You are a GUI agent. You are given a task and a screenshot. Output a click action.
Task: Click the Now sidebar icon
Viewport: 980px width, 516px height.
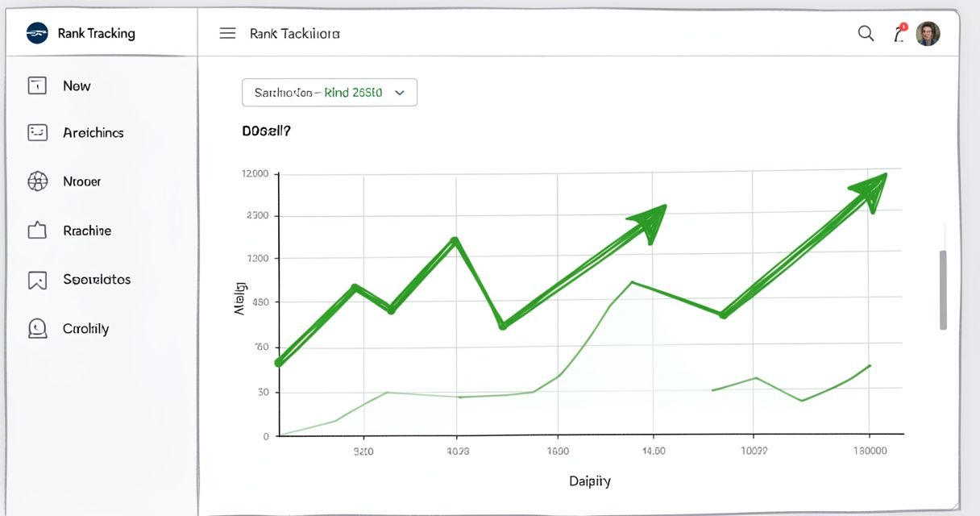tap(37, 85)
